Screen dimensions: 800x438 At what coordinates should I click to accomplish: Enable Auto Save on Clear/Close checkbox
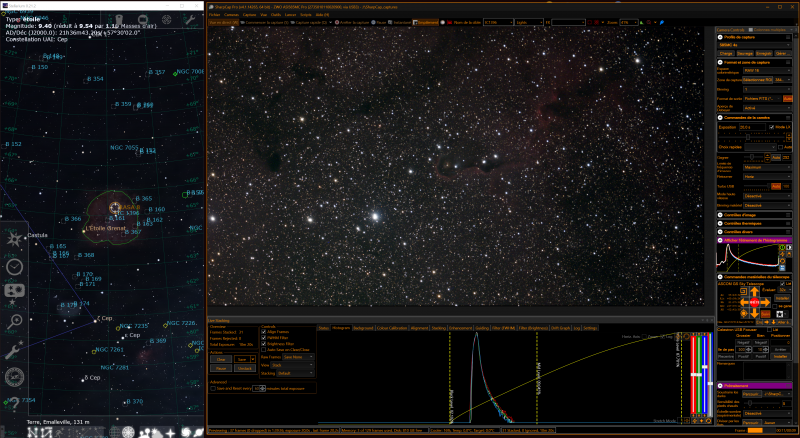(x=263, y=350)
